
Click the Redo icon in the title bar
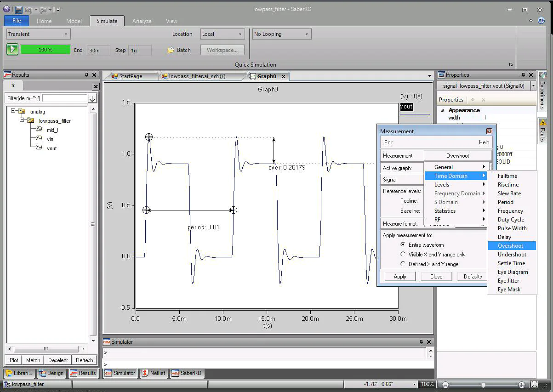42,9
